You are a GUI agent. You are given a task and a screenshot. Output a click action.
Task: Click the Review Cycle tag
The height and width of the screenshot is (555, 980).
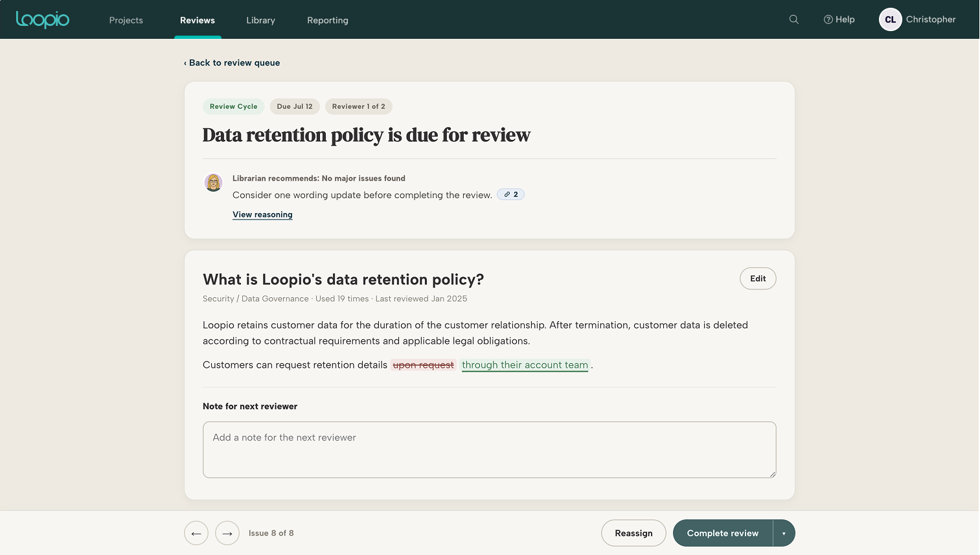(x=234, y=106)
